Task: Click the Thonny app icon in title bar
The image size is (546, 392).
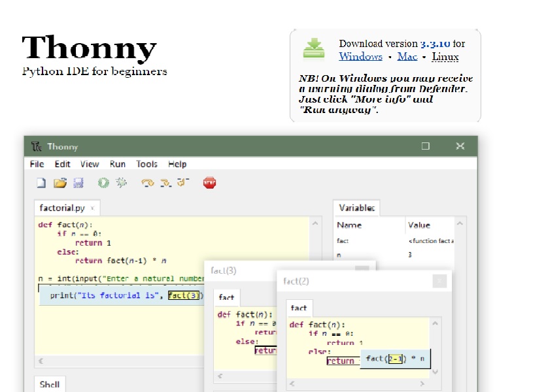Action: click(37, 146)
